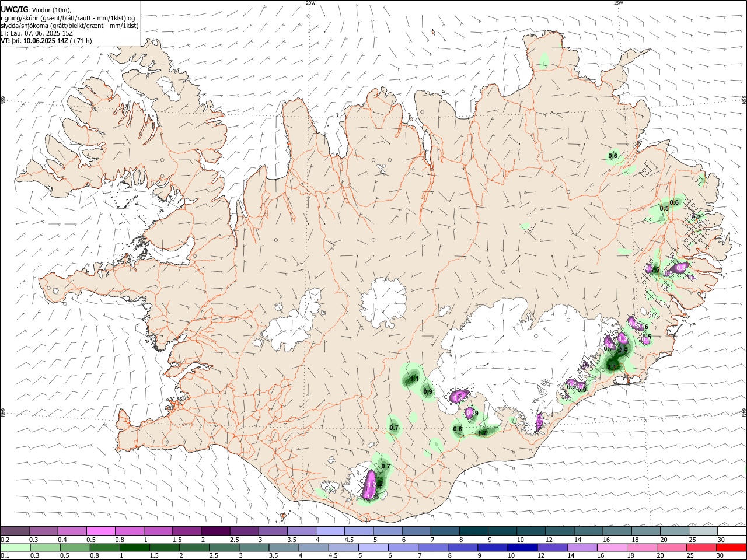The image size is (747, 560).
Task: Pick the white 30 swatch in the snow legend
Action: tap(732, 531)
